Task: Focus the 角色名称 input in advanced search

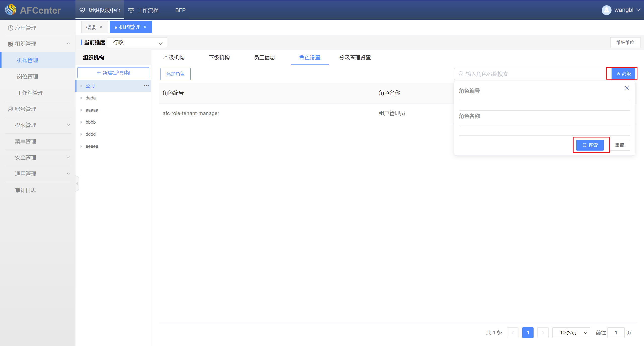Action: tap(544, 130)
